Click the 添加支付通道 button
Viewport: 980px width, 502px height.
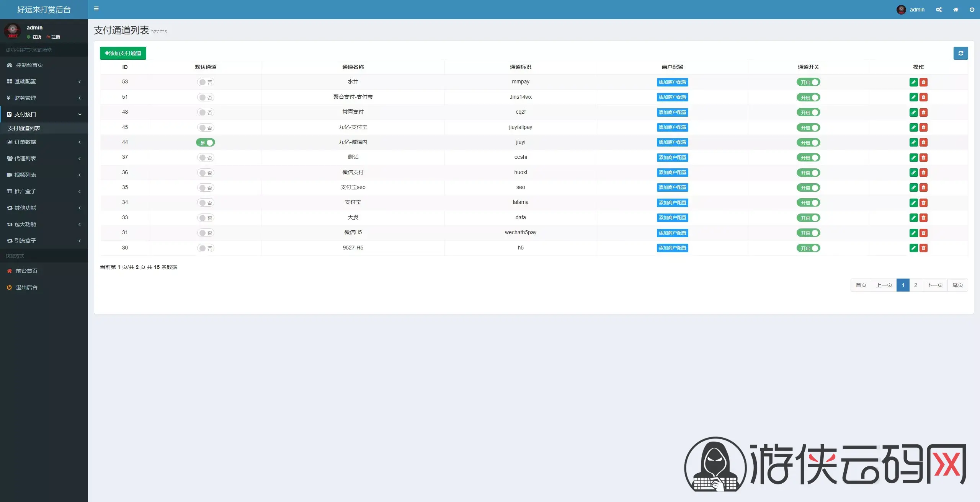(123, 53)
